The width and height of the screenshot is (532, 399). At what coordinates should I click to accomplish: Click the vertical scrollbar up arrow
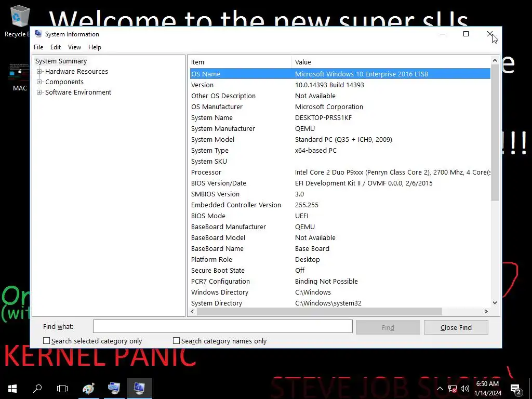tap(495, 60)
